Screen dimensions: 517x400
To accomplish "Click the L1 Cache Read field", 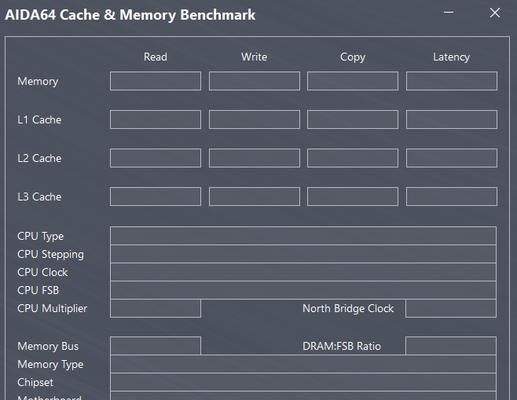I will (x=155, y=120).
